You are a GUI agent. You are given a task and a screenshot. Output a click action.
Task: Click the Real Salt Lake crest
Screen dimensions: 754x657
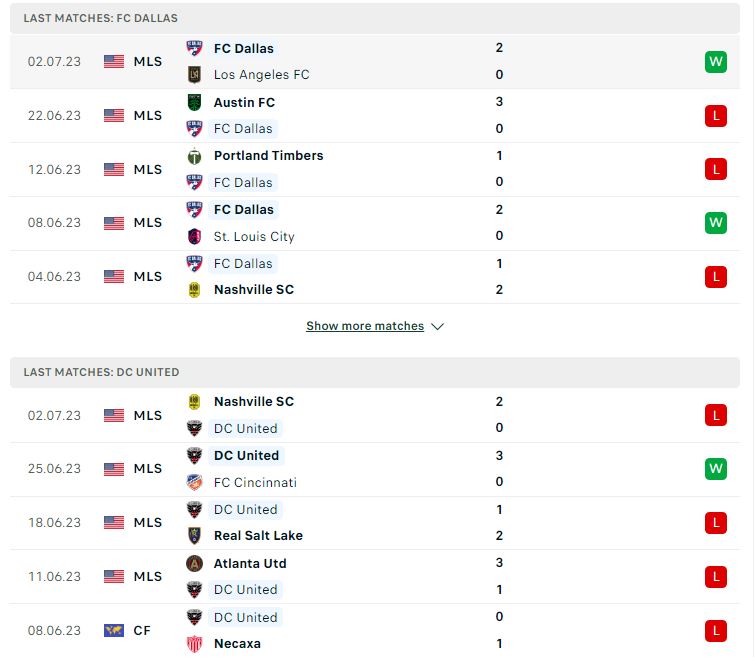[x=194, y=536]
